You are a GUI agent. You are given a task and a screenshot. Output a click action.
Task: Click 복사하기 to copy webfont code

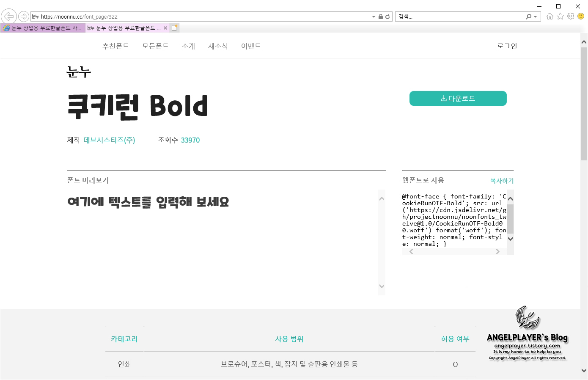point(502,181)
